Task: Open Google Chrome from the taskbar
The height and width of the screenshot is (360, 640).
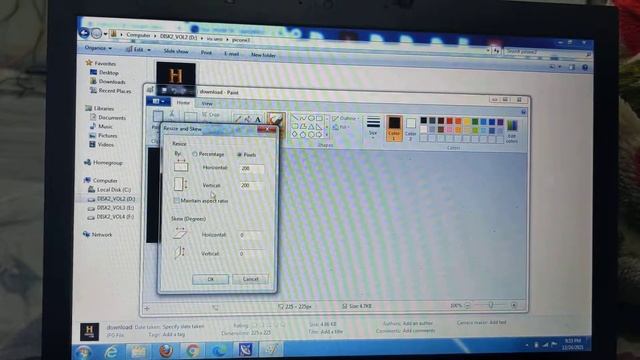Action: 193,351
